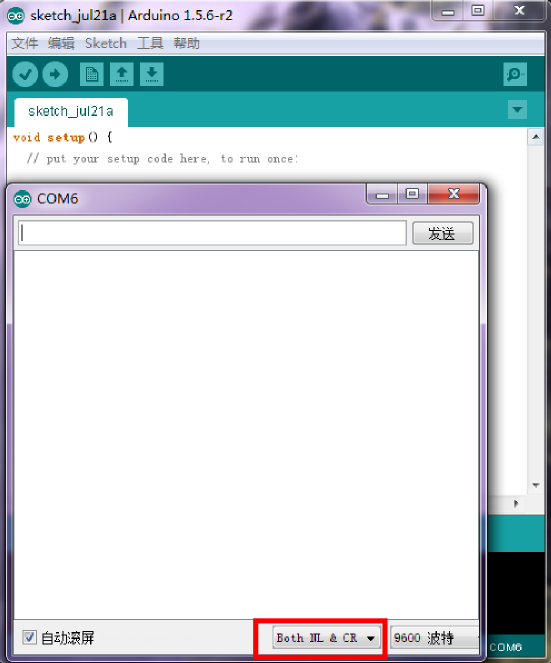551x663 pixels.
Task: Open the Sketch menu
Action: click(x=106, y=43)
